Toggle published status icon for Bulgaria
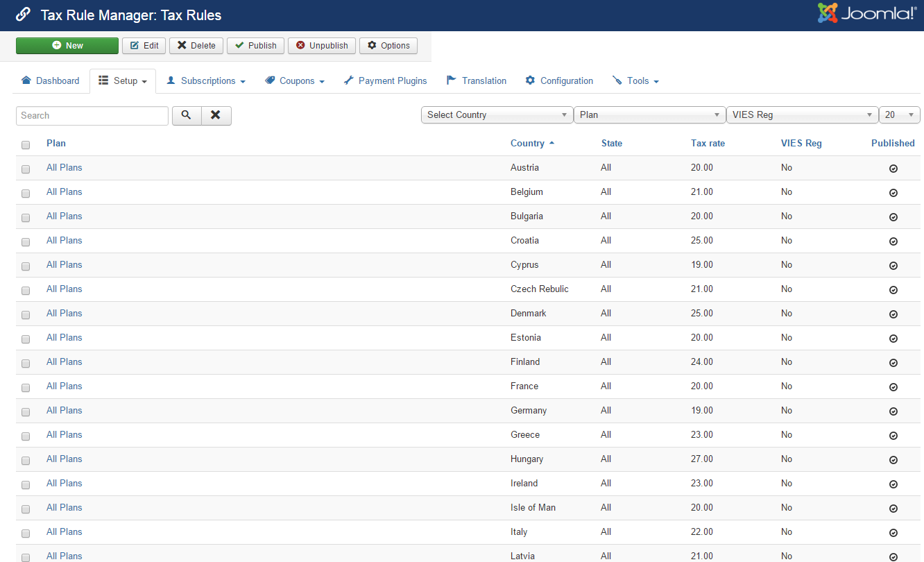This screenshot has height=562, width=924. click(893, 217)
